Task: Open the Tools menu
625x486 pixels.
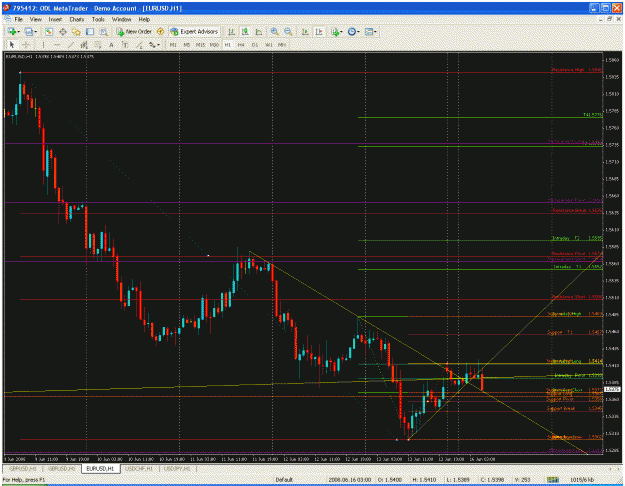Action: coord(98,19)
